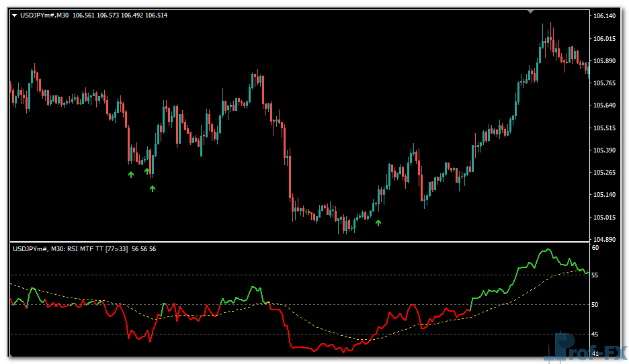The height and width of the screenshot is (364, 629).
Task: Click the 105.640 price axis label
Action: point(605,105)
